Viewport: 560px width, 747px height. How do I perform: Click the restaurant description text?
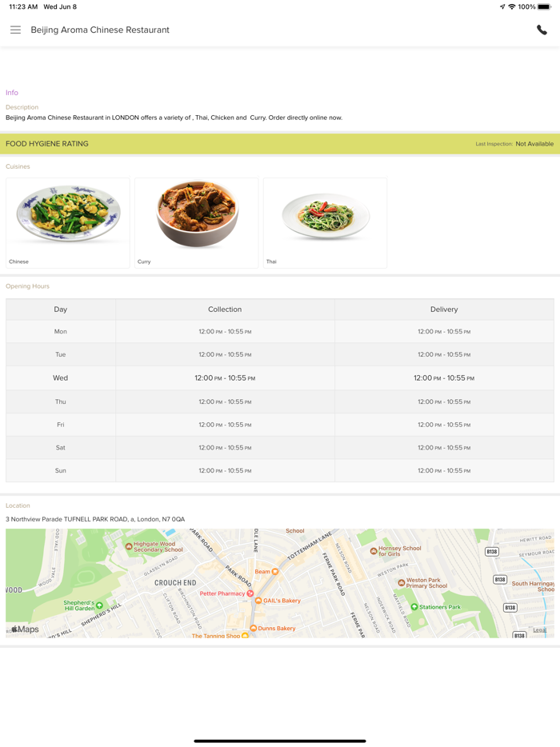[174, 118]
